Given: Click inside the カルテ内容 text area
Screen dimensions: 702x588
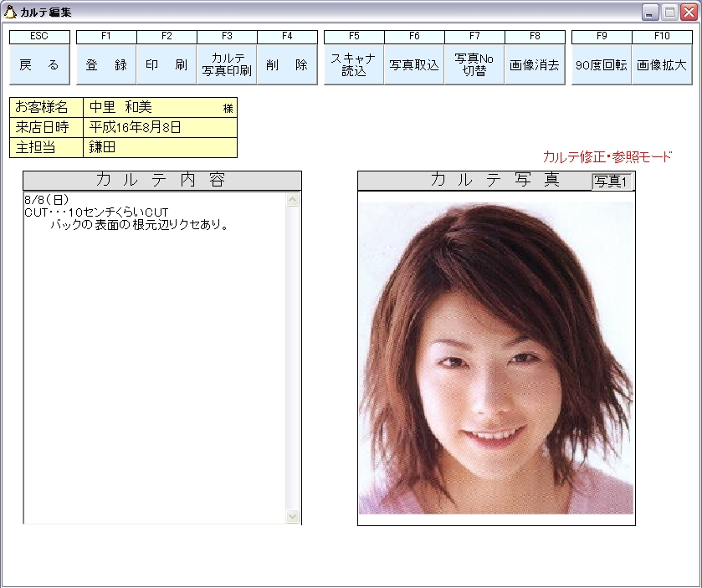Looking at the screenshot, I should pos(155,360).
